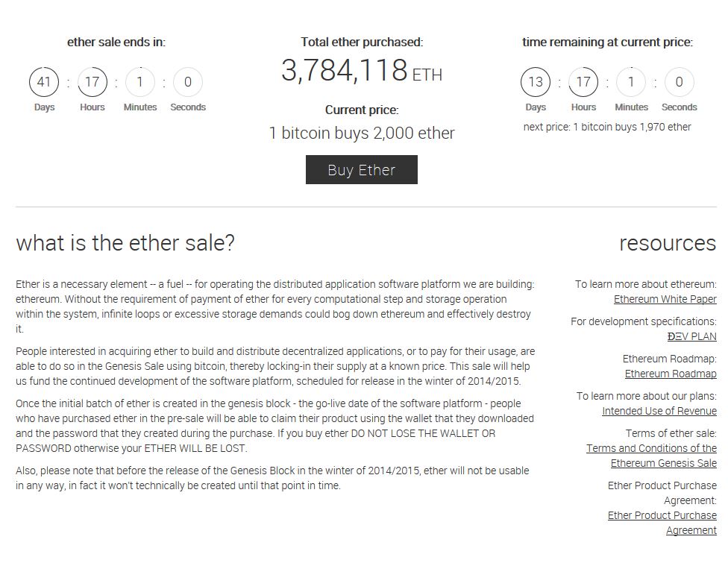Click the Minutes circle in sale-end countdown
The image size is (728, 563).
pos(139,82)
